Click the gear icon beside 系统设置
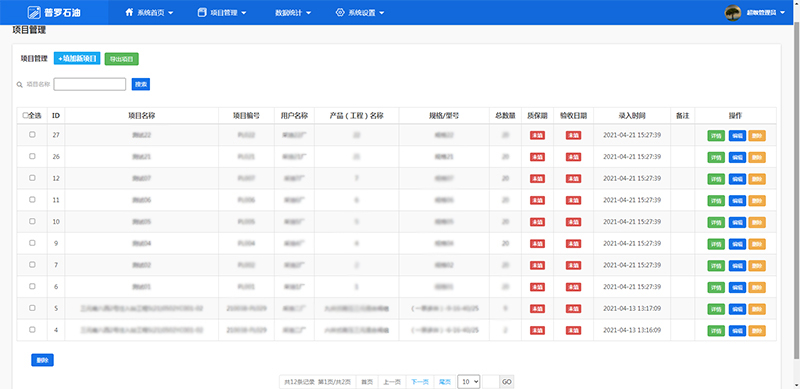800x389 pixels. point(340,12)
